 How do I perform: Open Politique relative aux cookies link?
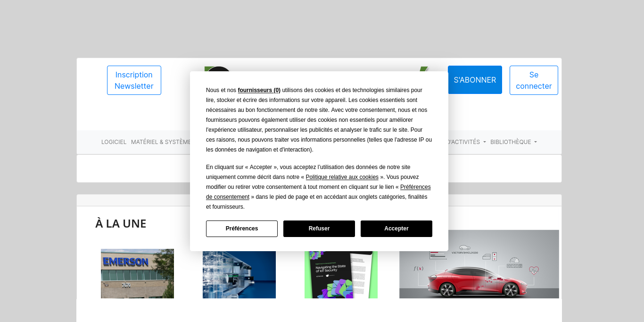pos(342,177)
